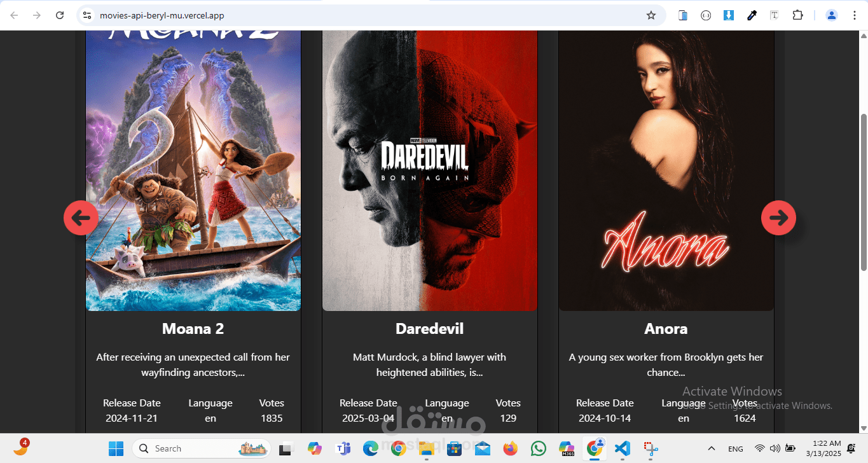This screenshot has width=868, height=463.
Task: Open the Anora poster
Action: (666, 170)
